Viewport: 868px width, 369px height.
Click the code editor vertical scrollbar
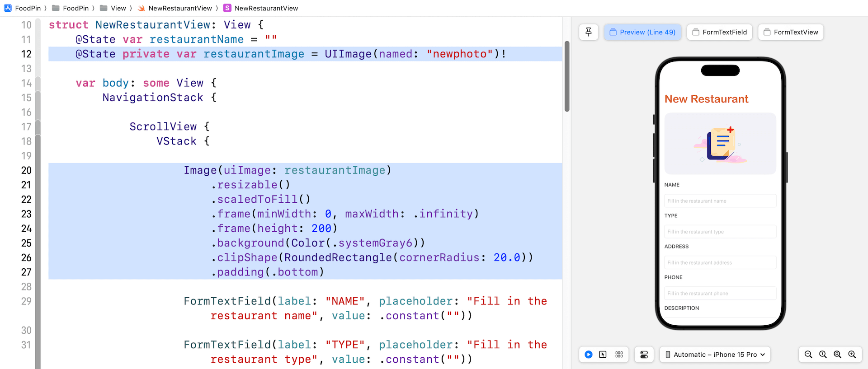click(567, 76)
